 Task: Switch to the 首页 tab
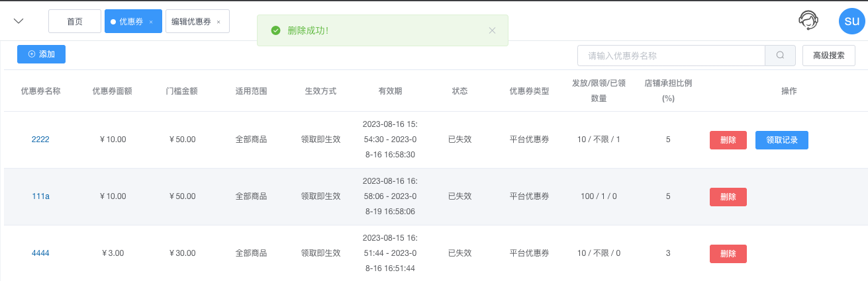coord(75,21)
